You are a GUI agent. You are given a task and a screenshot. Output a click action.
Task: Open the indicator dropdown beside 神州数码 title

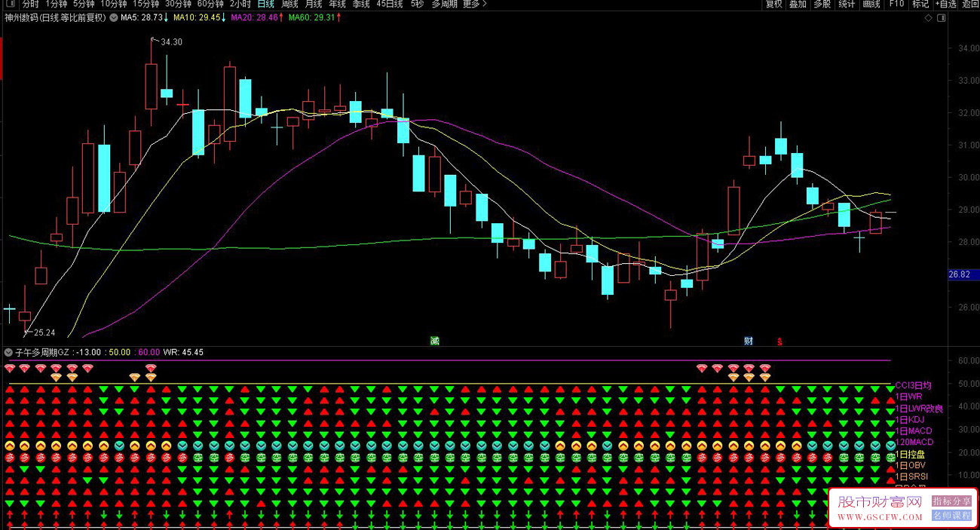(113, 17)
